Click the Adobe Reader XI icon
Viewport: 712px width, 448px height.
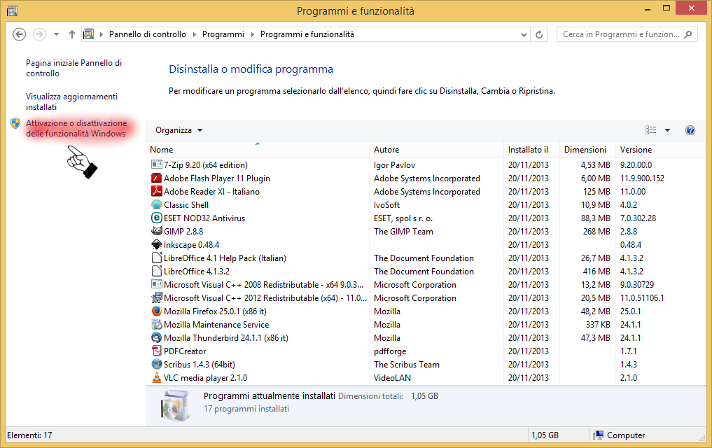(x=157, y=191)
